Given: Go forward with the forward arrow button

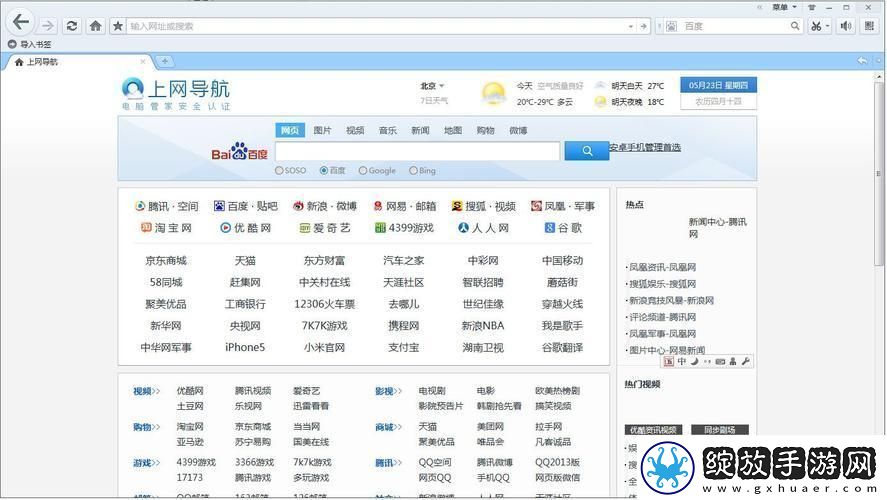Looking at the screenshot, I should [48, 26].
